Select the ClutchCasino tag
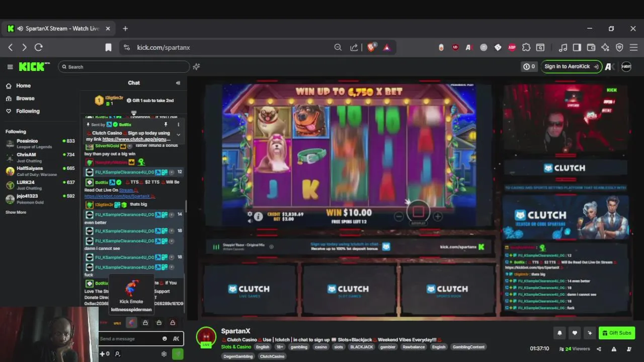 pos(272,356)
